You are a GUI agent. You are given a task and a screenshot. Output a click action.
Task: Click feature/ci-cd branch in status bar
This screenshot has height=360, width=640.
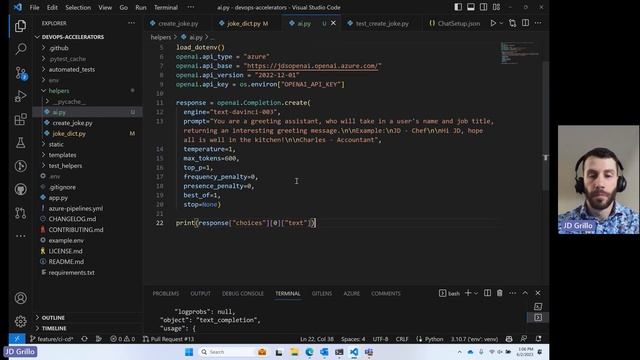51,339
